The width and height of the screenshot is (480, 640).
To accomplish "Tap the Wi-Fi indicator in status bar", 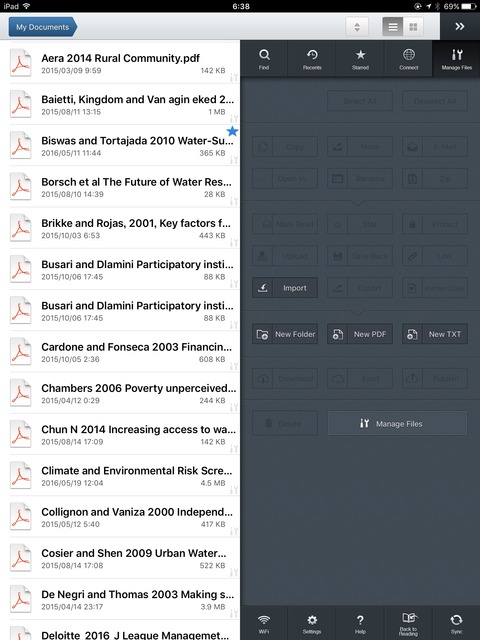I will click(x=26, y=6).
